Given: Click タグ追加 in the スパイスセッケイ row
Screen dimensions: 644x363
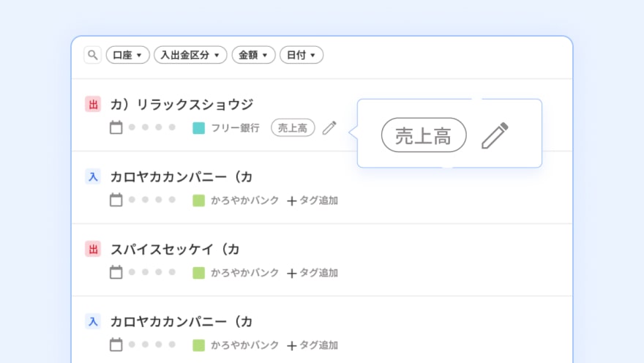Looking at the screenshot, I should [312, 273].
